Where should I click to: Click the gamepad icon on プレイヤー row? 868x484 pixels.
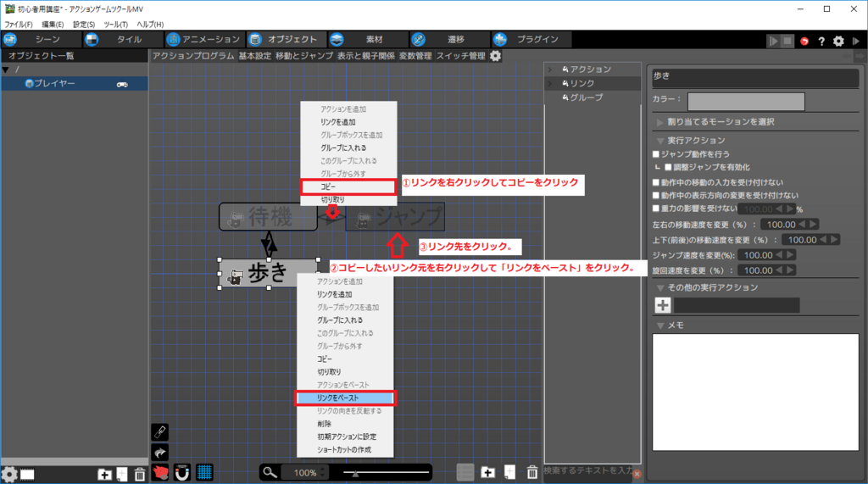(x=122, y=84)
